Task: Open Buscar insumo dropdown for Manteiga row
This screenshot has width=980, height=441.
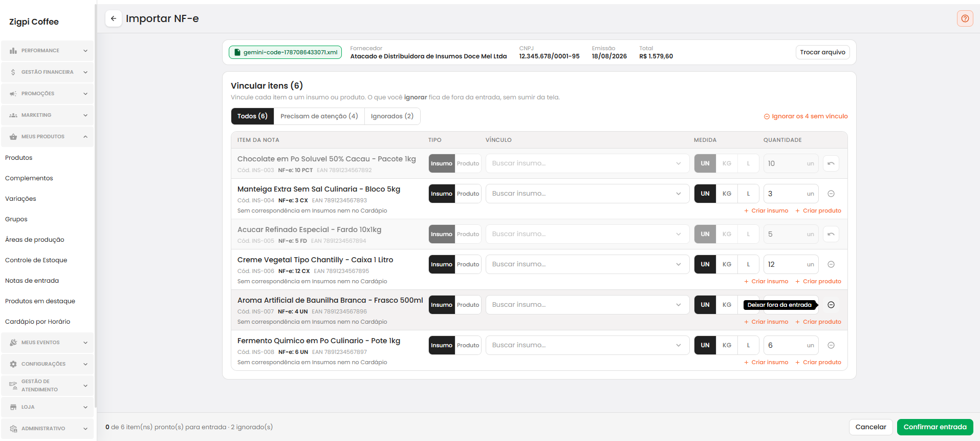Action: pyautogui.click(x=587, y=194)
